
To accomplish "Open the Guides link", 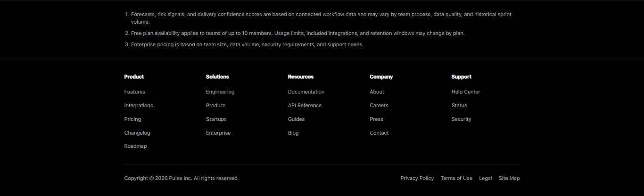I will pos(296,119).
